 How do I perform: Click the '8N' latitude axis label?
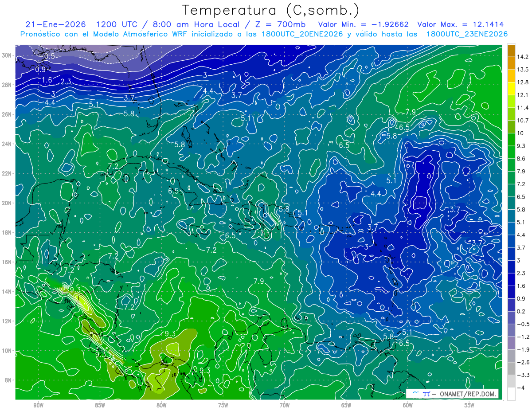pyautogui.click(x=9, y=380)
